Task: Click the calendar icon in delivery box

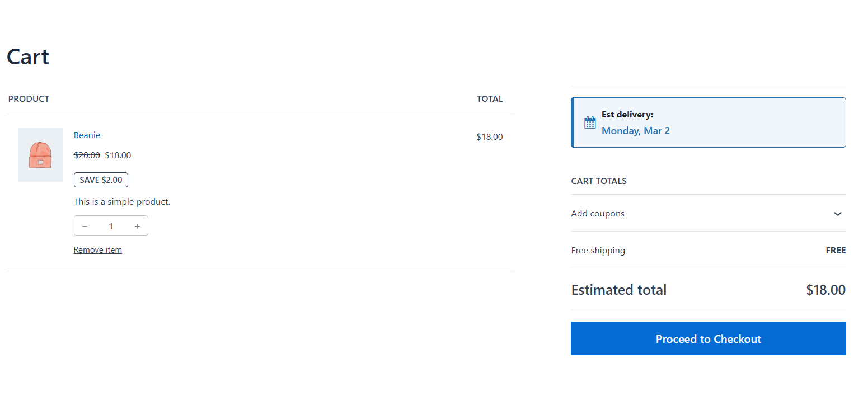Action: 590,122
